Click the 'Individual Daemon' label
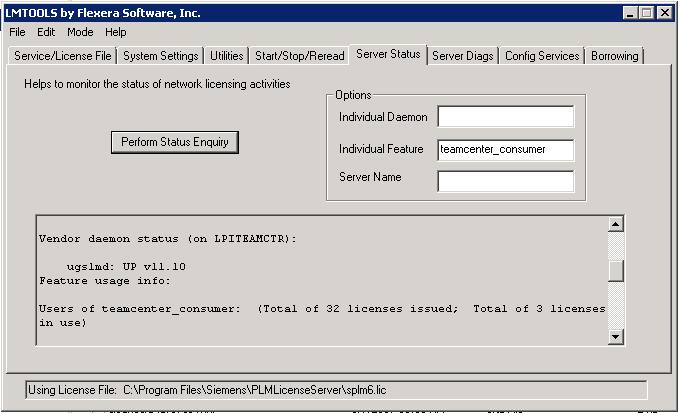This screenshot has width=679, height=413. tap(383, 117)
